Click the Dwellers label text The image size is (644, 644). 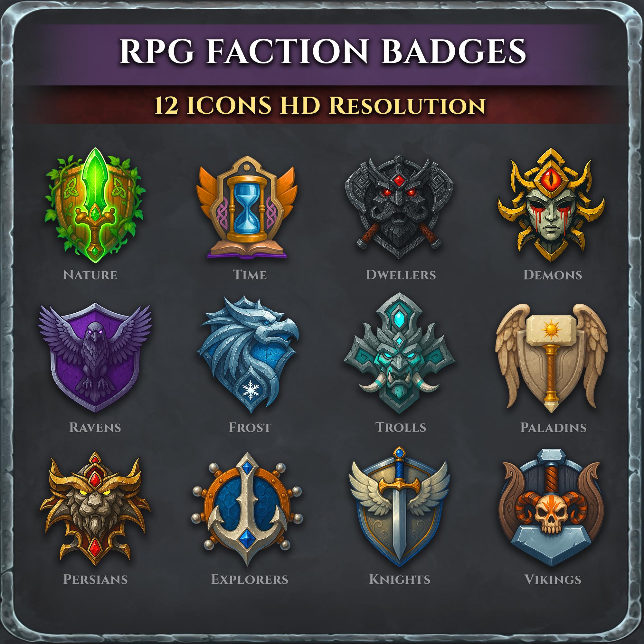click(401, 275)
